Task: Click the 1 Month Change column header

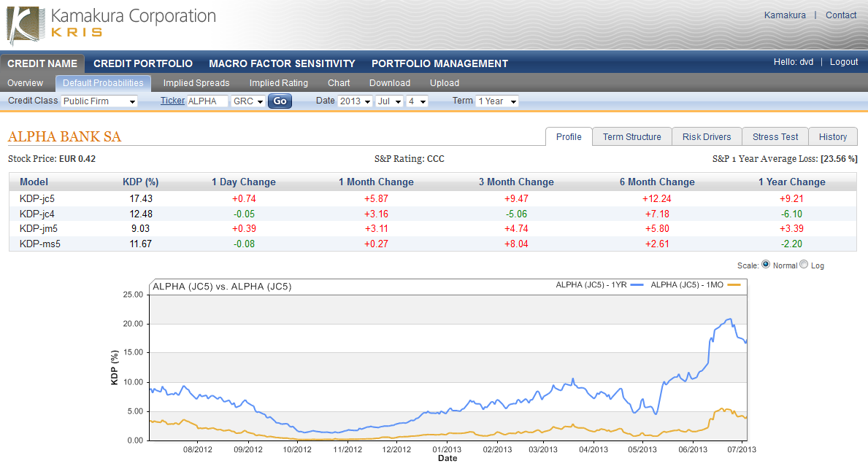Action: pyautogui.click(x=376, y=182)
